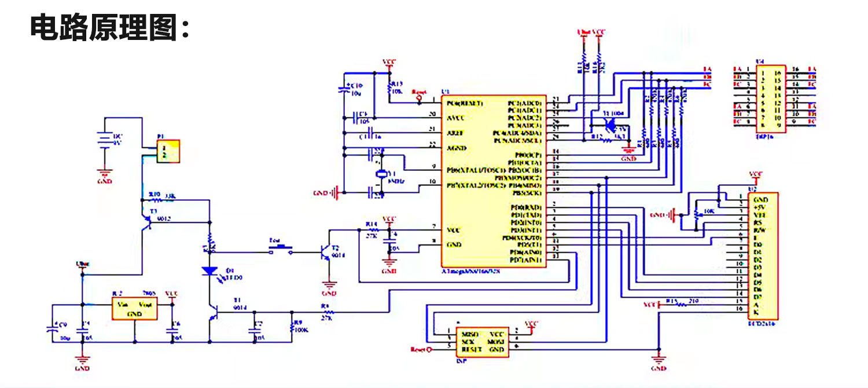The width and height of the screenshot is (868, 388).
Task: Select the D1 LED diode symbol
Action: point(209,270)
